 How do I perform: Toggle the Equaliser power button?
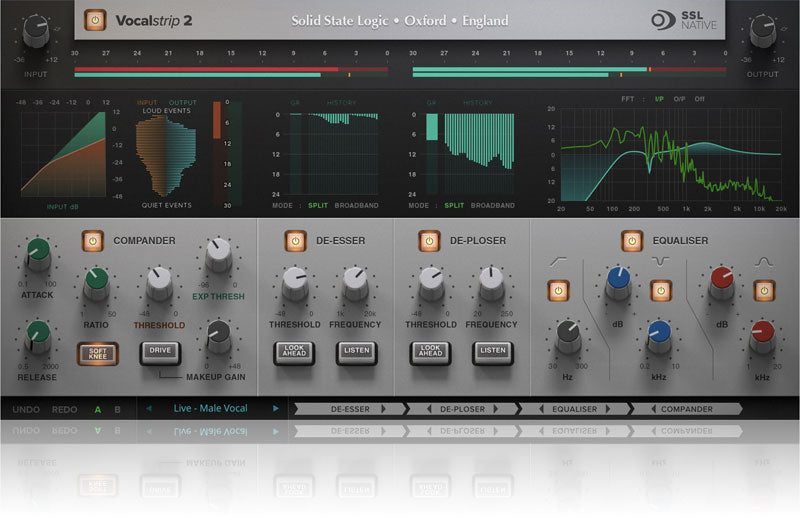632,241
